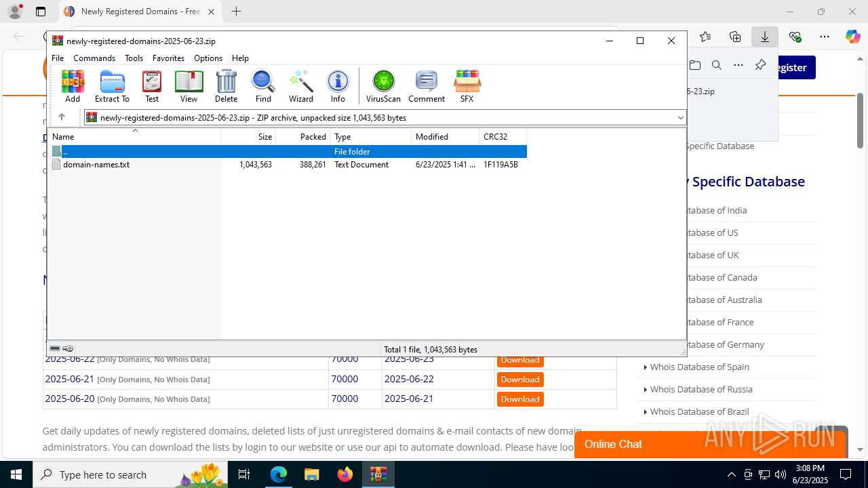Sort files by CRC32 column
Screen dimensions: 868x488
click(503, 137)
